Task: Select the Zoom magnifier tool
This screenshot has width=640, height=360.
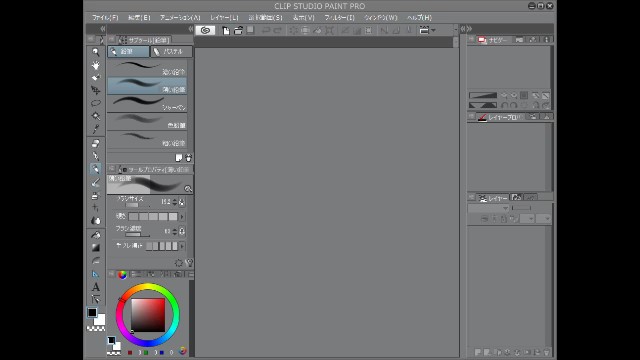Action: tap(96, 52)
